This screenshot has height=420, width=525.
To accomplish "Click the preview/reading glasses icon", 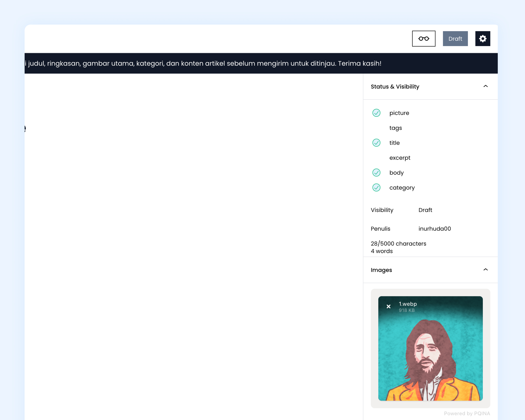I will (x=423, y=39).
